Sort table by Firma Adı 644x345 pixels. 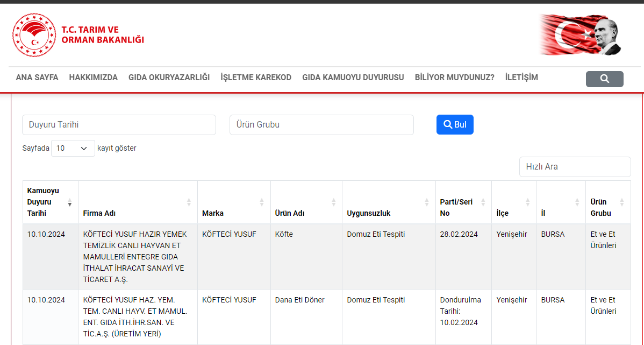point(138,202)
